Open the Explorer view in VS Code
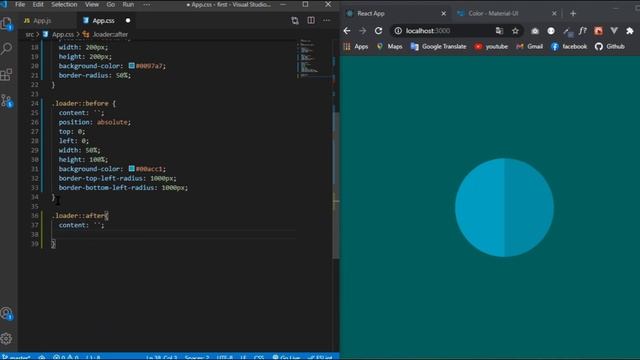 (7, 24)
